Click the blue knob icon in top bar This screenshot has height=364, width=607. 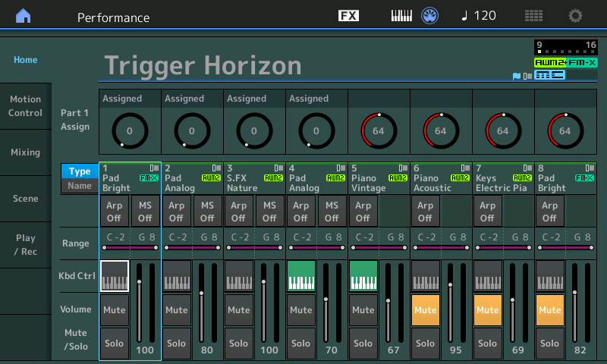tap(430, 16)
